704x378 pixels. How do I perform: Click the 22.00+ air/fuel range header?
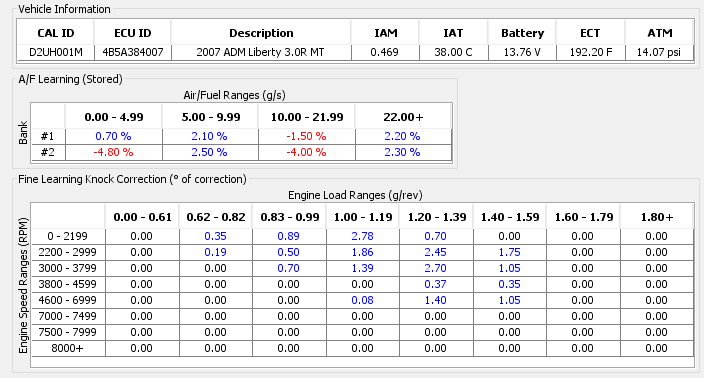(x=403, y=117)
